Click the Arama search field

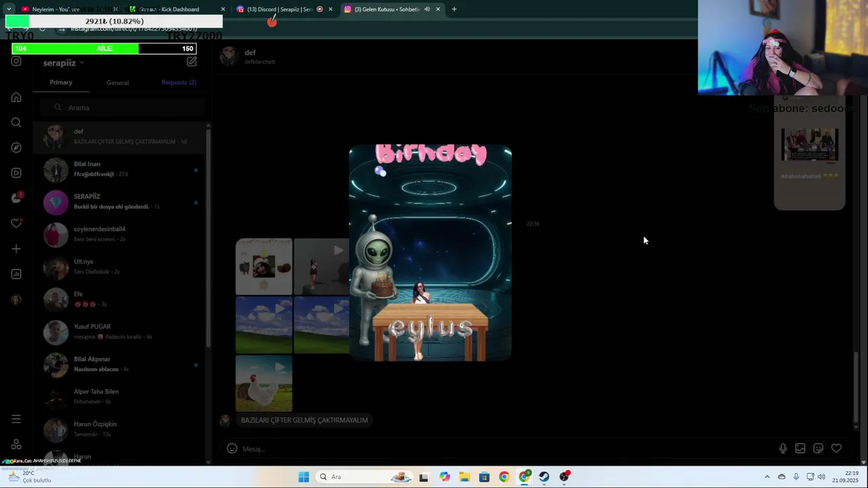[x=121, y=108]
